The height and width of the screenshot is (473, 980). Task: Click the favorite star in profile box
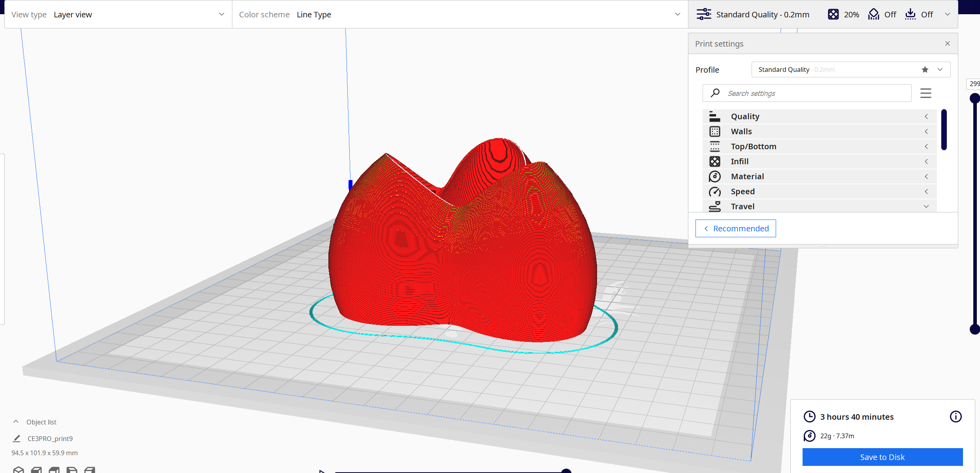pos(925,69)
